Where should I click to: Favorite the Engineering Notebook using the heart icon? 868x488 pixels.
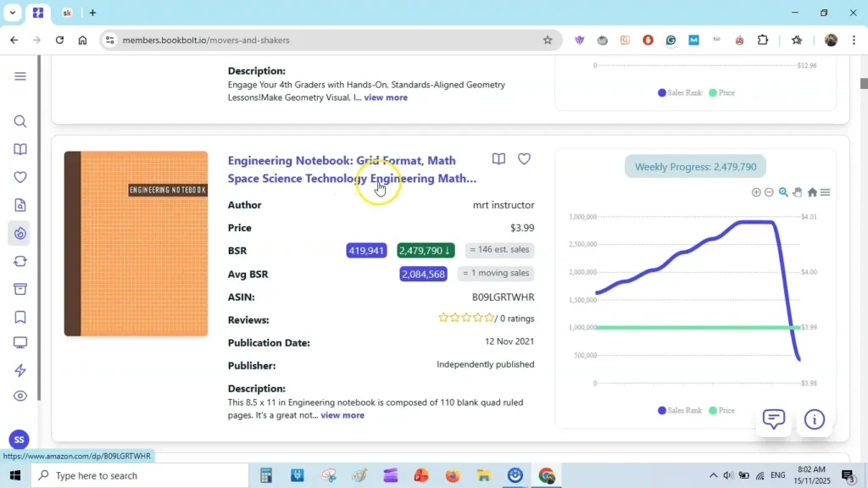pyautogui.click(x=524, y=158)
